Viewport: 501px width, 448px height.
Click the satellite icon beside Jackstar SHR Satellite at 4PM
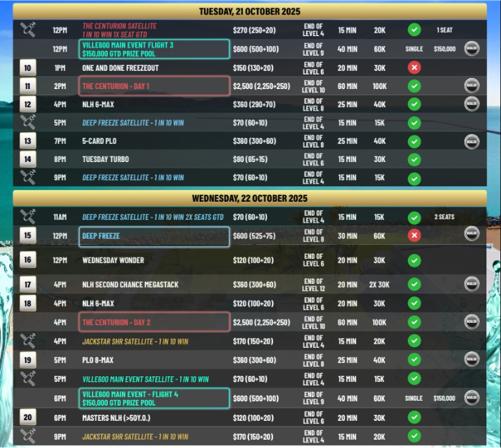click(27, 342)
